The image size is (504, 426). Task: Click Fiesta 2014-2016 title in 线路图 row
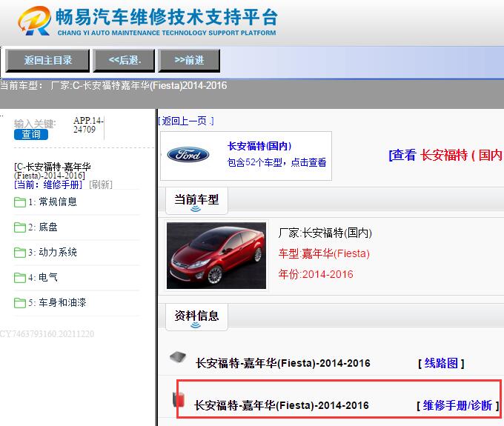click(x=283, y=363)
